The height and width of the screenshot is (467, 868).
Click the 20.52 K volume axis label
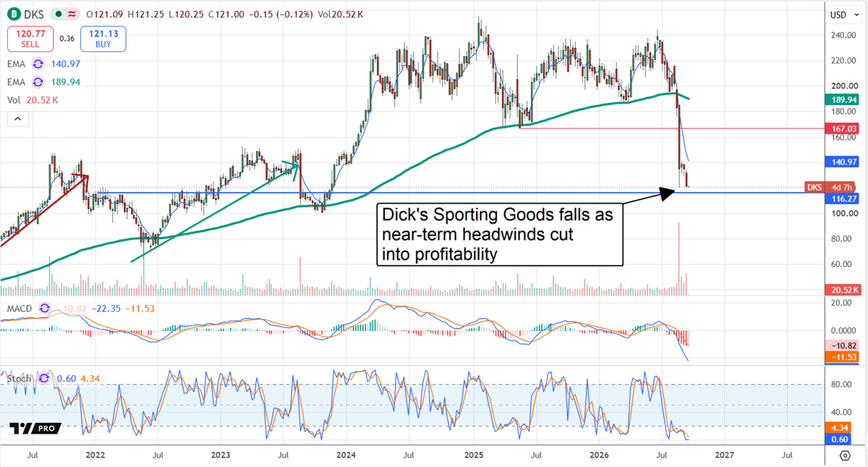tap(843, 290)
